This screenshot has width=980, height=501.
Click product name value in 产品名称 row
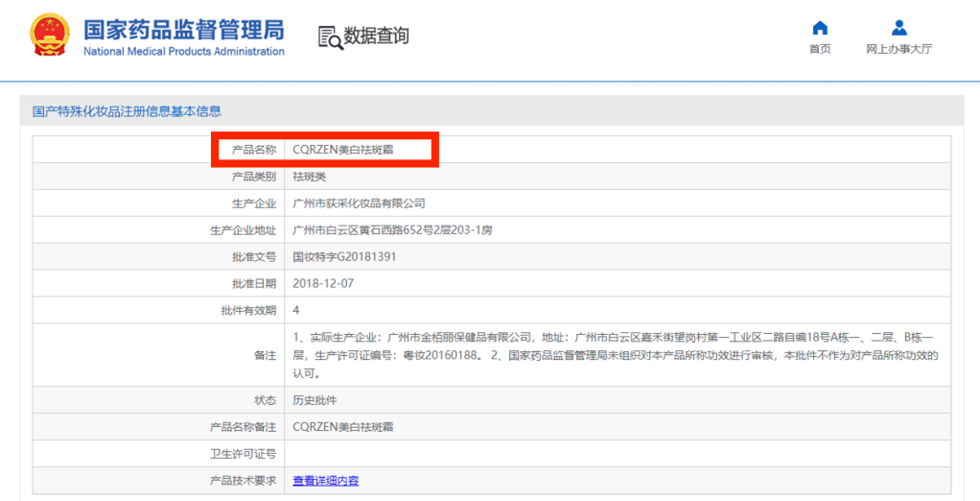(x=343, y=150)
